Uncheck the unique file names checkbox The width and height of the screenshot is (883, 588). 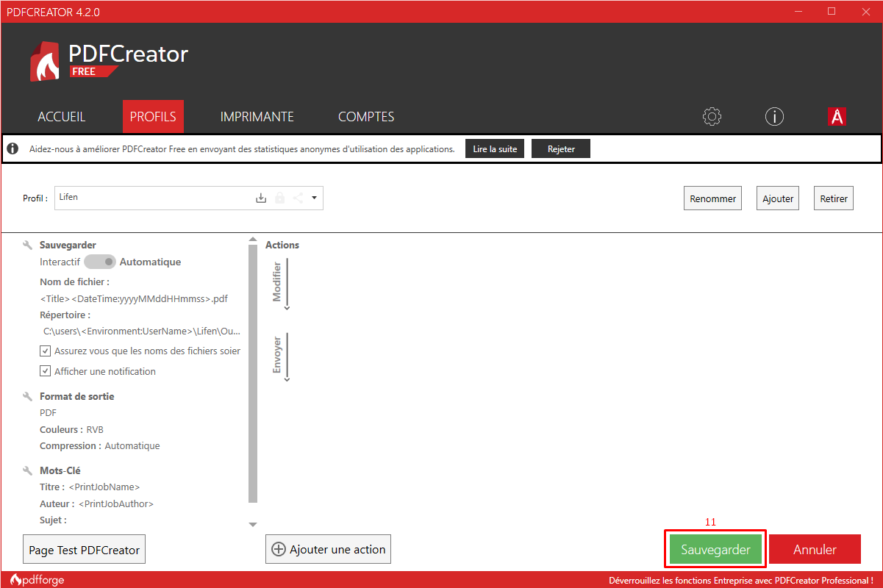[x=45, y=351]
